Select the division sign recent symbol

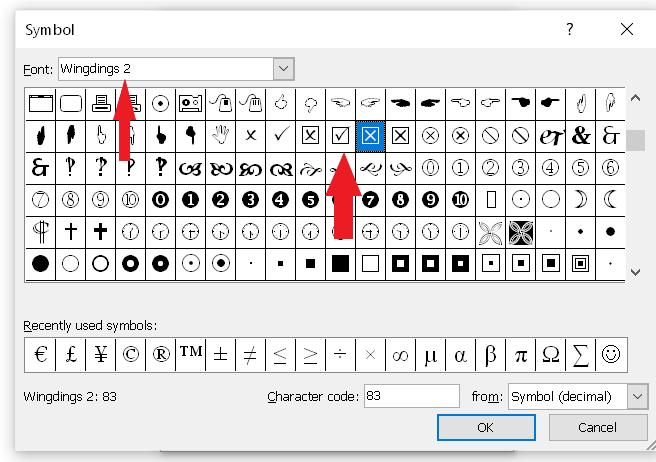(341, 354)
